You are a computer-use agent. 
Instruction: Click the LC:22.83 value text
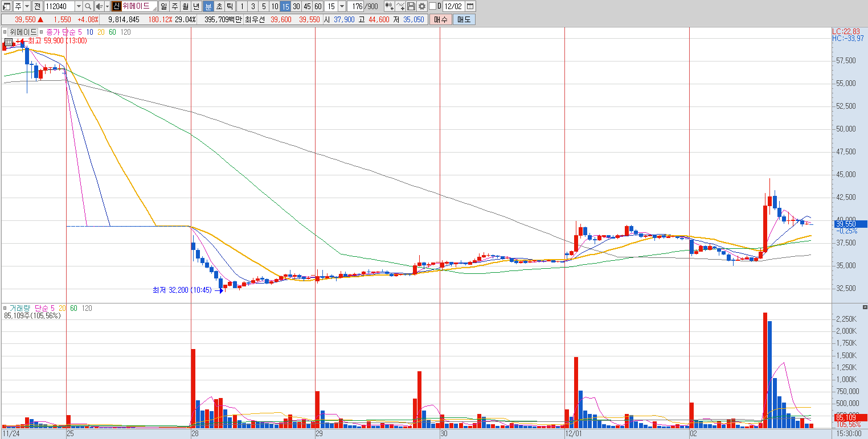(x=846, y=31)
